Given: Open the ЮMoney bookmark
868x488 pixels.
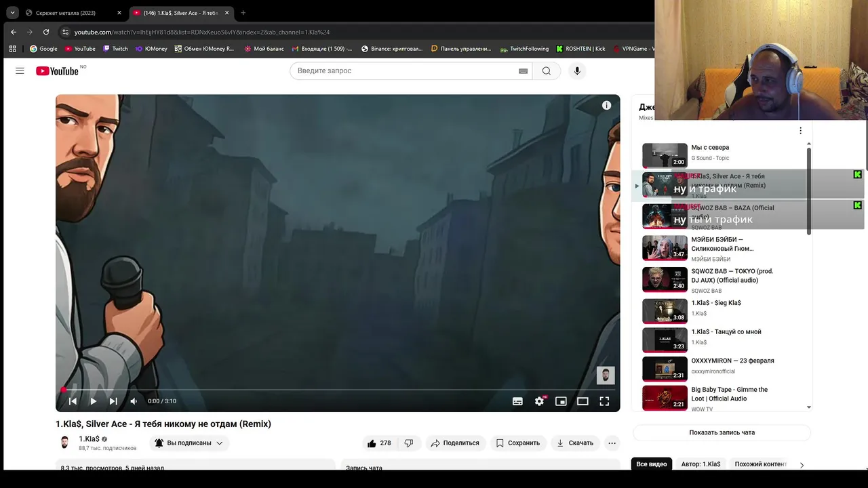Looking at the screenshot, I should tap(151, 49).
